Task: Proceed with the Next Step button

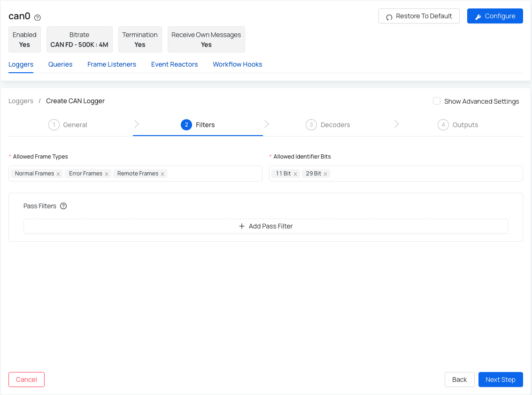Action: pos(501,379)
